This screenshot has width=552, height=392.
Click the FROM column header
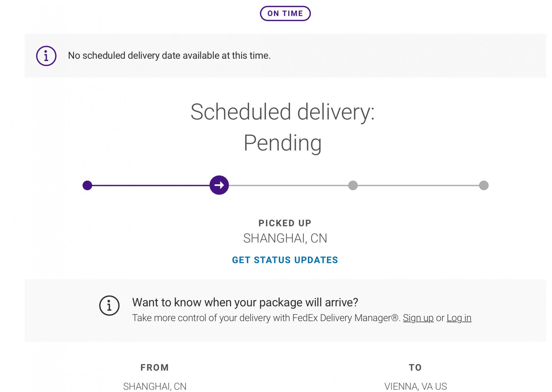pos(155,367)
